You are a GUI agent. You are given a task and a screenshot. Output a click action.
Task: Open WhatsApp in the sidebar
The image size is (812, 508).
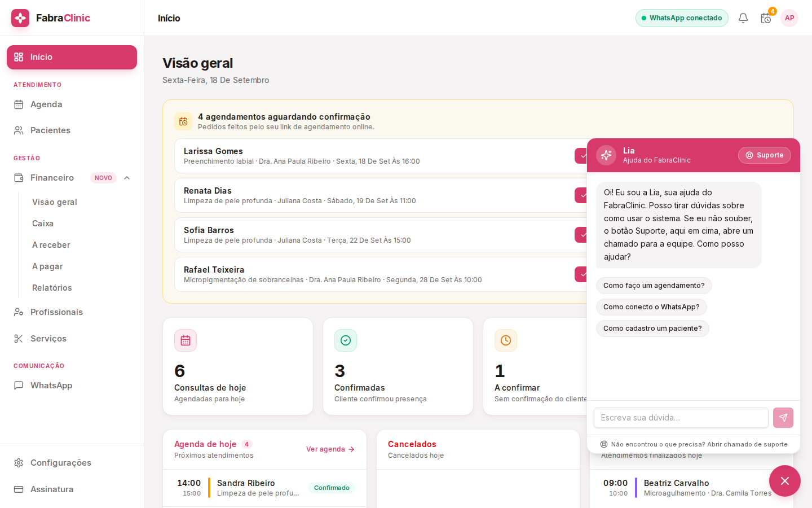(72, 386)
